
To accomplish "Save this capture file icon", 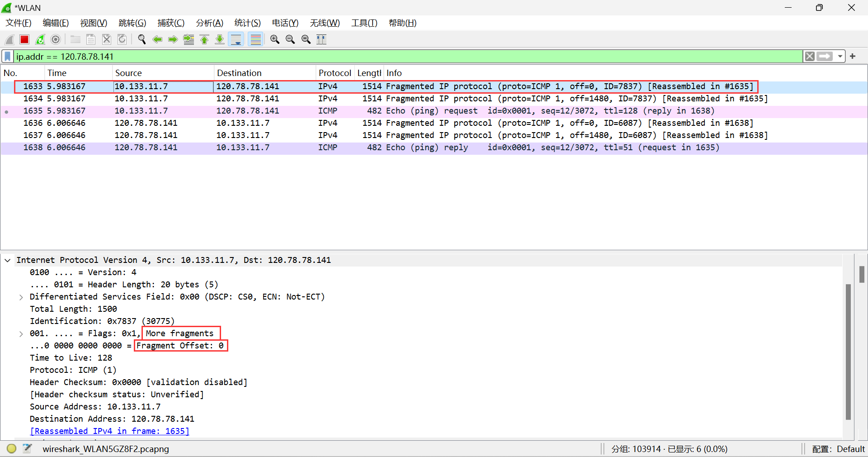I will [x=91, y=39].
